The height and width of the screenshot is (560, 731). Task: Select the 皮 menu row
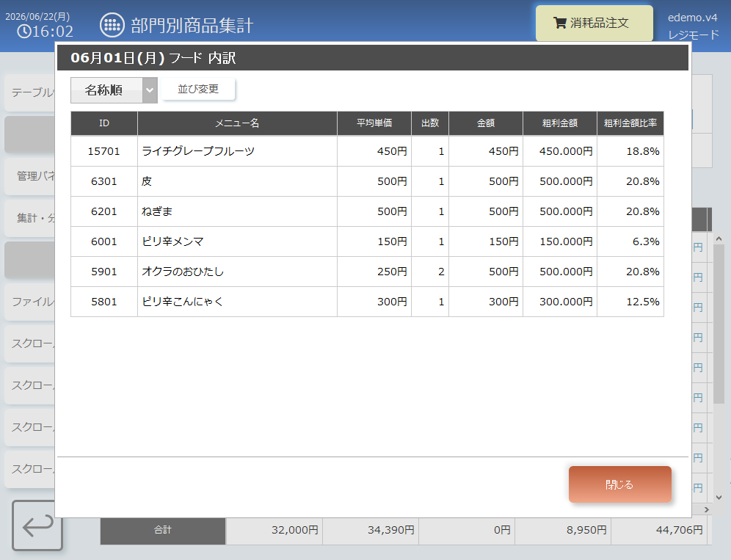(367, 181)
